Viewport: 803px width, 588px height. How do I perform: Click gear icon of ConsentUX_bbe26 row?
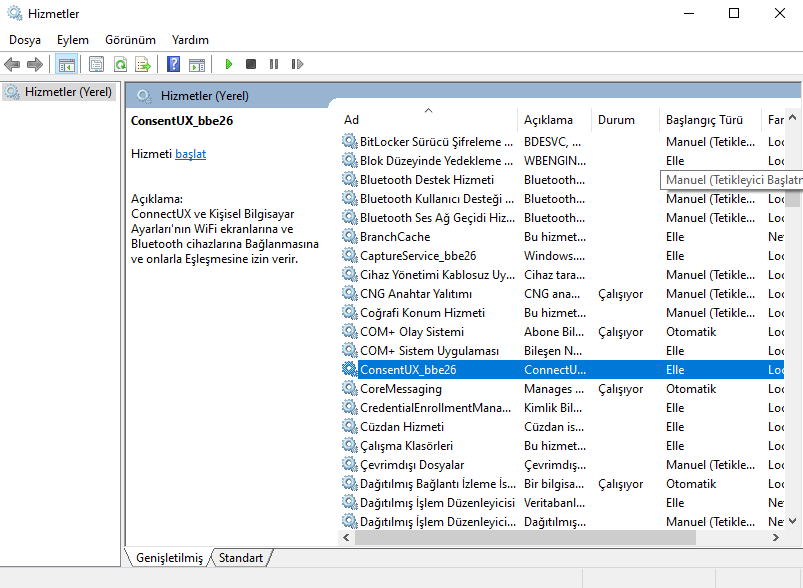[x=350, y=369]
